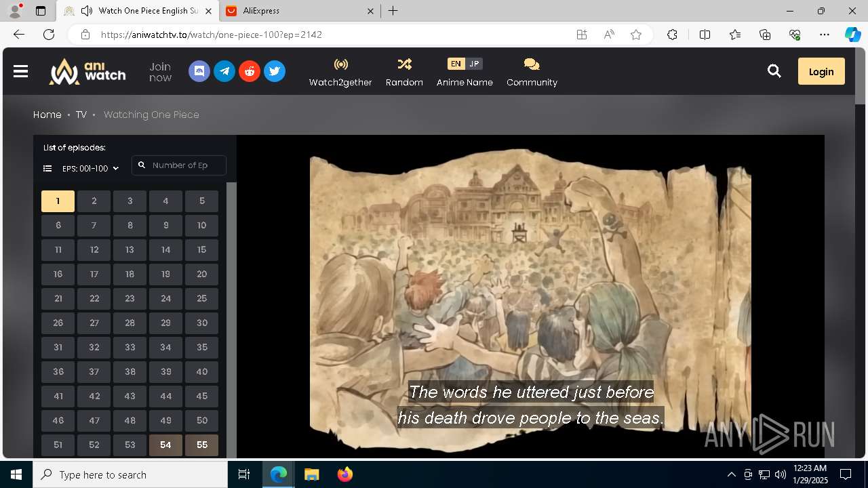Viewport: 868px width, 488px height.
Task: Click the taskbar search box
Action: click(x=130, y=474)
